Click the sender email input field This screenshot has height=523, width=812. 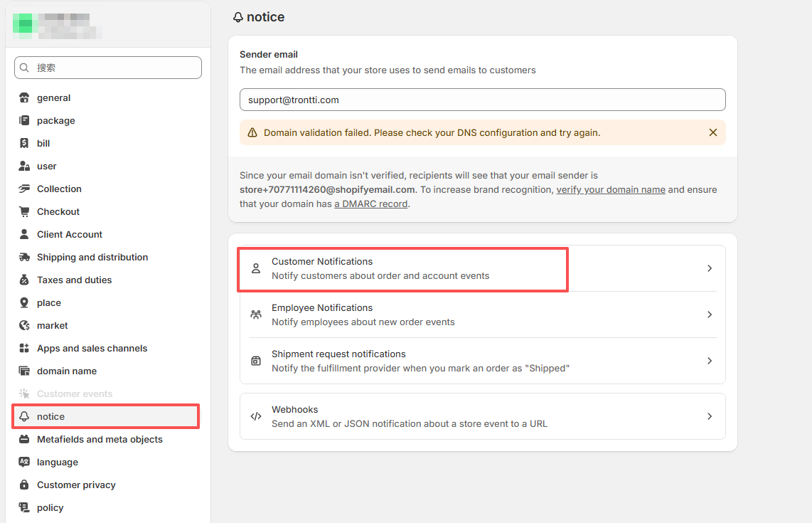(x=482, y=100)
